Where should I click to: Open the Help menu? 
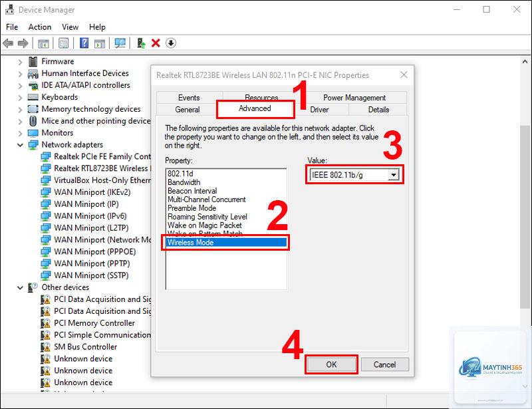[x=97, y=27]
